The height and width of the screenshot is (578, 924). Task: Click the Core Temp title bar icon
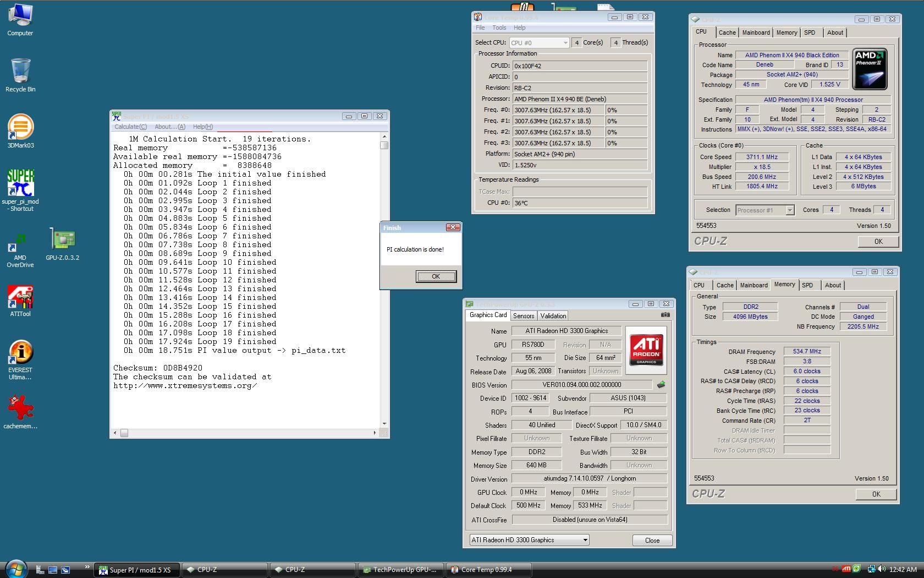pos(478,17)
